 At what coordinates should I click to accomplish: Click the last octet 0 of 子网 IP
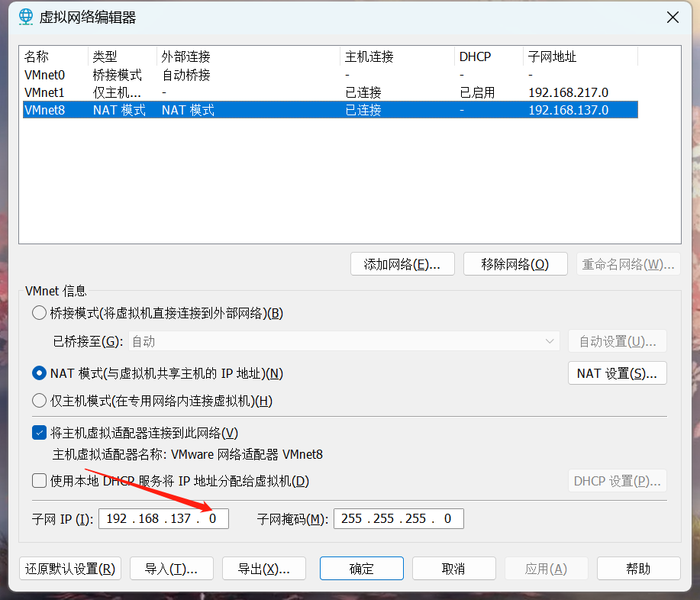tap(212, 519)
